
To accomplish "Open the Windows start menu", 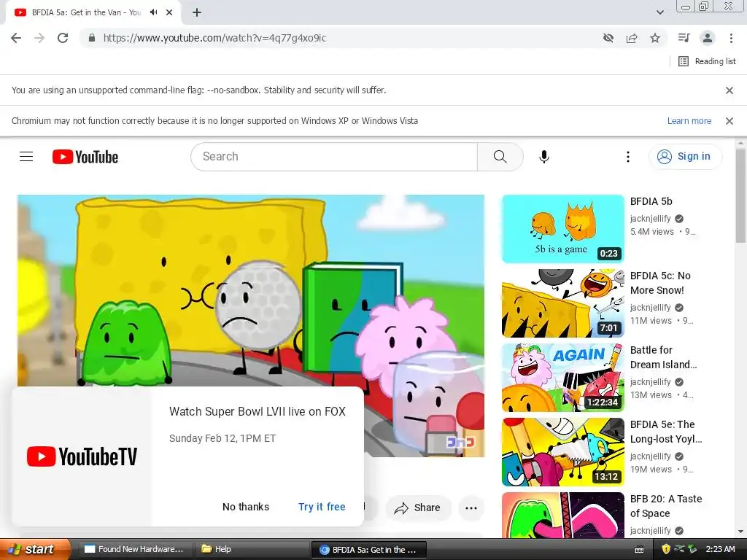I will [35, 549].
